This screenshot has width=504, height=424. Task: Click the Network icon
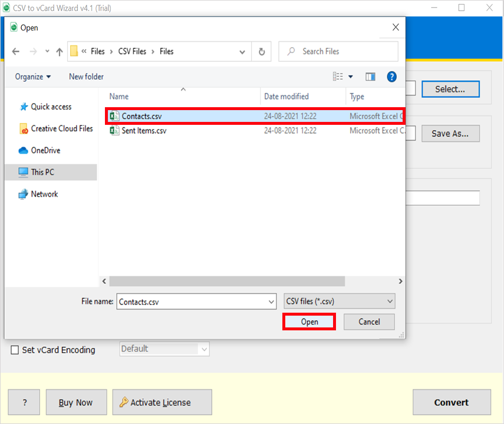(23, 194)
